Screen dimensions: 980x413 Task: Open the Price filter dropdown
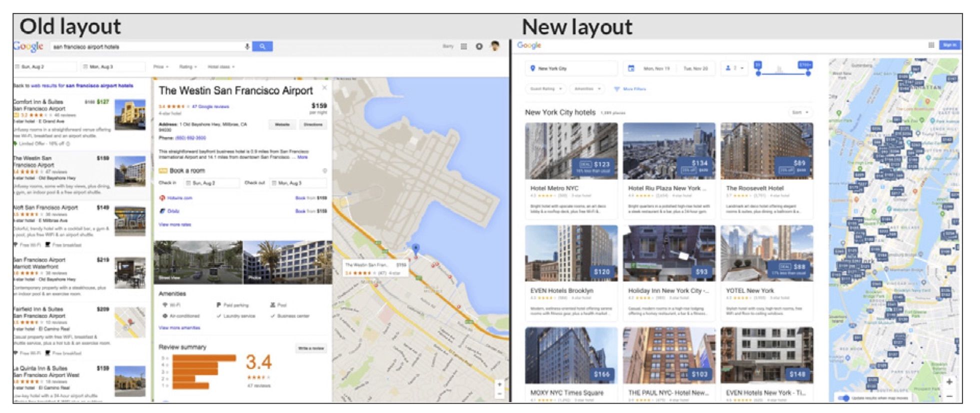pyautogui.click(x=160, y=66)
